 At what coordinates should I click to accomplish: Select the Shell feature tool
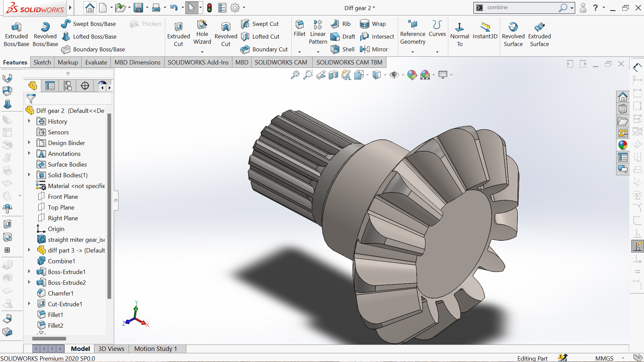pyautogui.click(x=342, y=49)
